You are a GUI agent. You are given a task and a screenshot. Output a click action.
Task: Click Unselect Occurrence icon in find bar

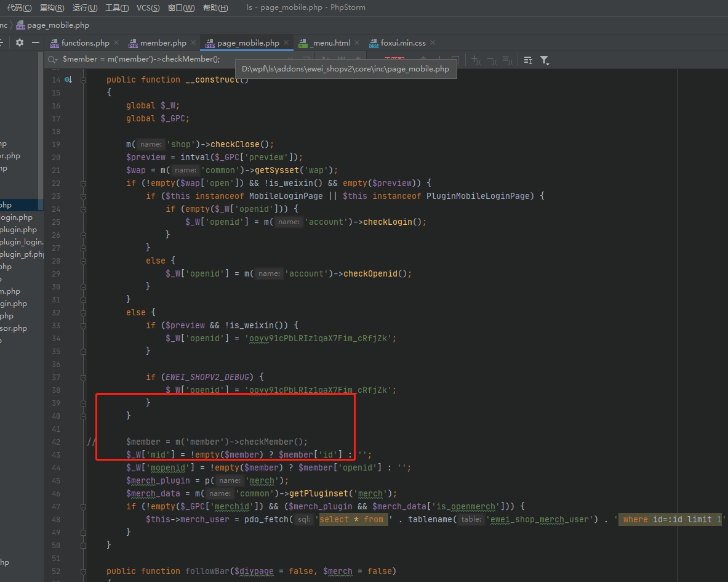click(x=492, y=60)
